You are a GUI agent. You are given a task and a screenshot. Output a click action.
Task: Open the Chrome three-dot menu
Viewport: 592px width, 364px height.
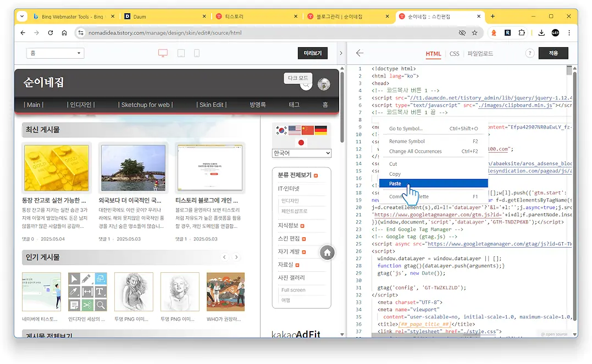[x=569, y=33]
